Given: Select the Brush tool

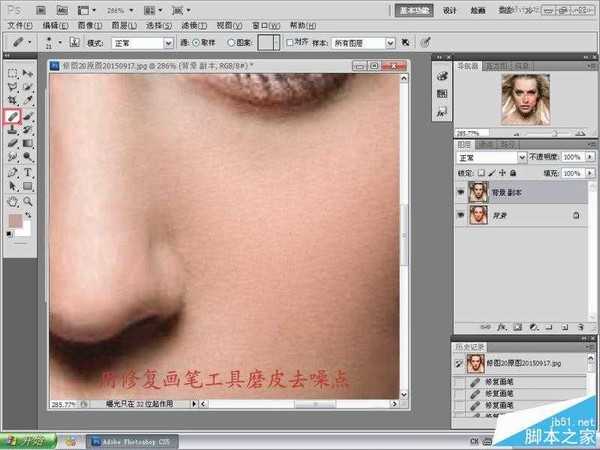Looking at the screenshot, I should tap(28, 116).
